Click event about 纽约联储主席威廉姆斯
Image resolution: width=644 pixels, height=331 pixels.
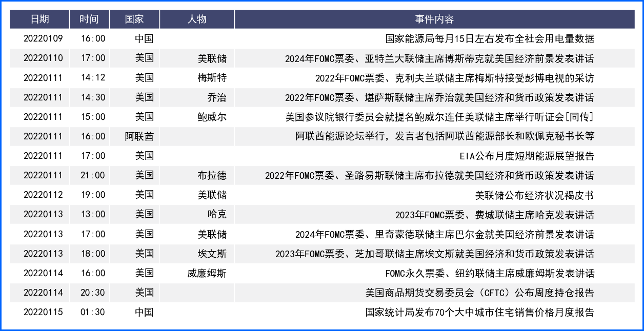490,273
